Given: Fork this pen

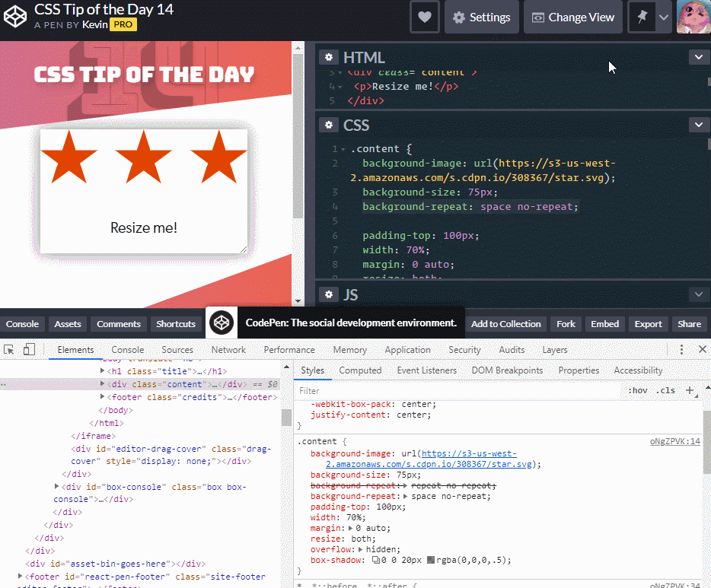Looking at the screenshot, I should click(566, 324).
